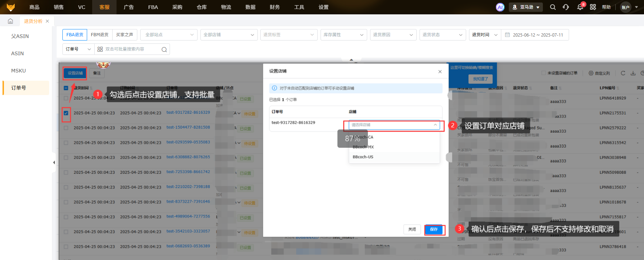Open the 商品 menu
The image size is (644, 260).
(x=34, y=7)
